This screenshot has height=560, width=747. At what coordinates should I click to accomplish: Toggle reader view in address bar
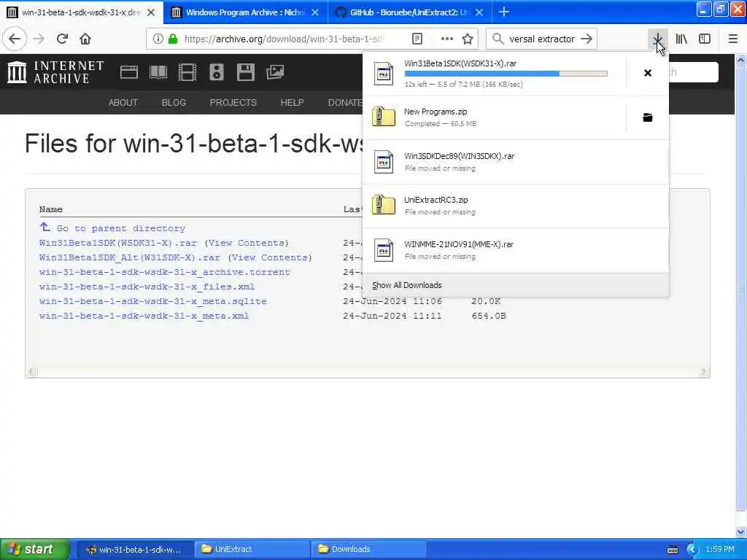417,39
